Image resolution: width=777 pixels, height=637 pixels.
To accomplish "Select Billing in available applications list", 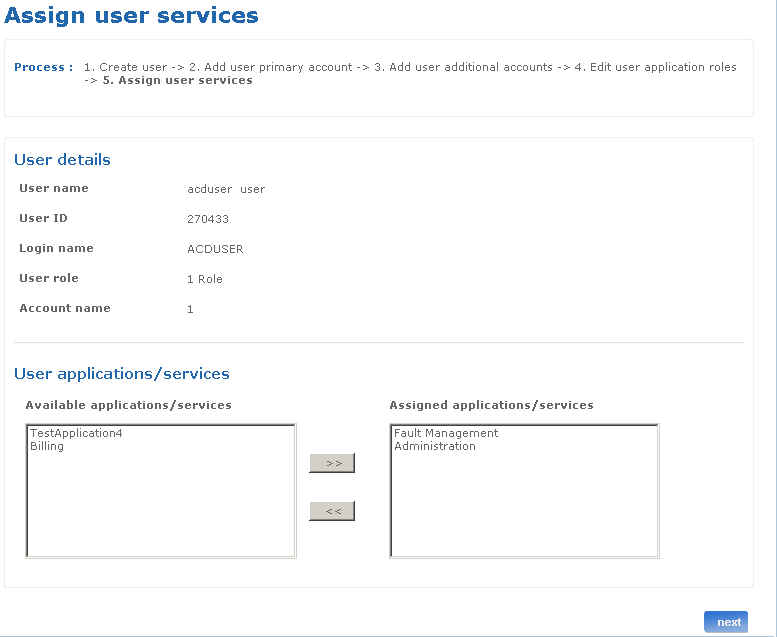I will pyautogui.click(x=47, y=446).
